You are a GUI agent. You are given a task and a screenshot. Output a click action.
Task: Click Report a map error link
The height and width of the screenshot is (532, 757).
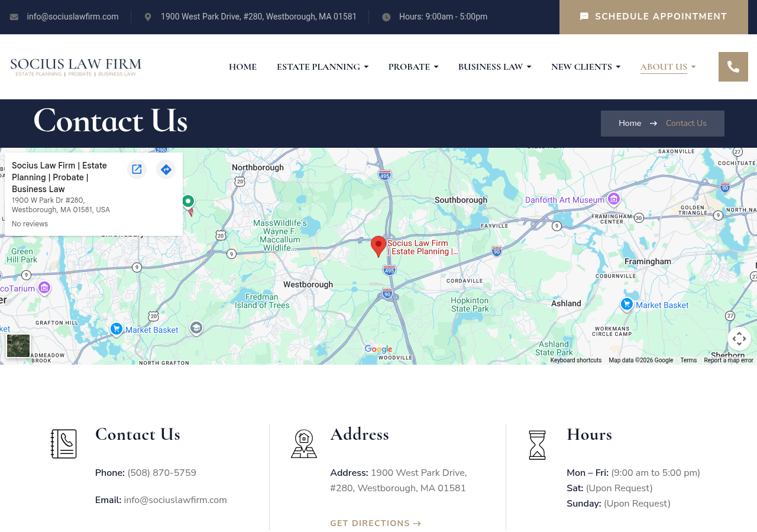(729, 361)
